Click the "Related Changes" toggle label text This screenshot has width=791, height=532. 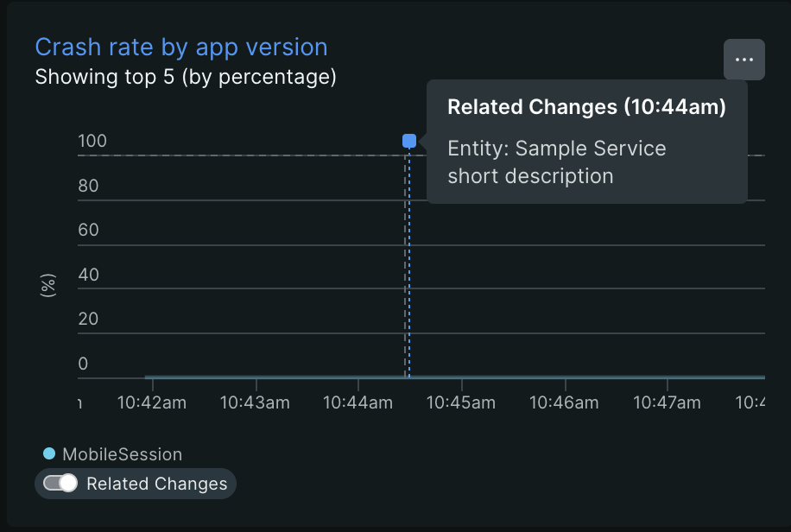157,484
